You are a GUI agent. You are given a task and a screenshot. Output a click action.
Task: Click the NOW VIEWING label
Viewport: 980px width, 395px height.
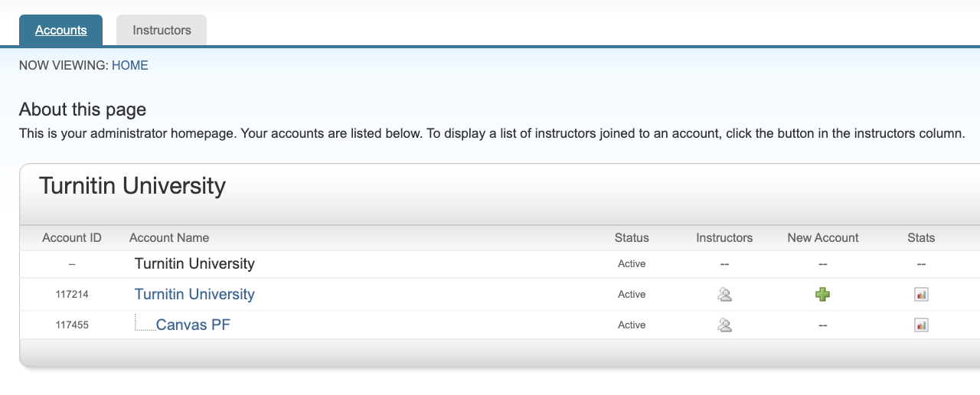click(64, 66)
